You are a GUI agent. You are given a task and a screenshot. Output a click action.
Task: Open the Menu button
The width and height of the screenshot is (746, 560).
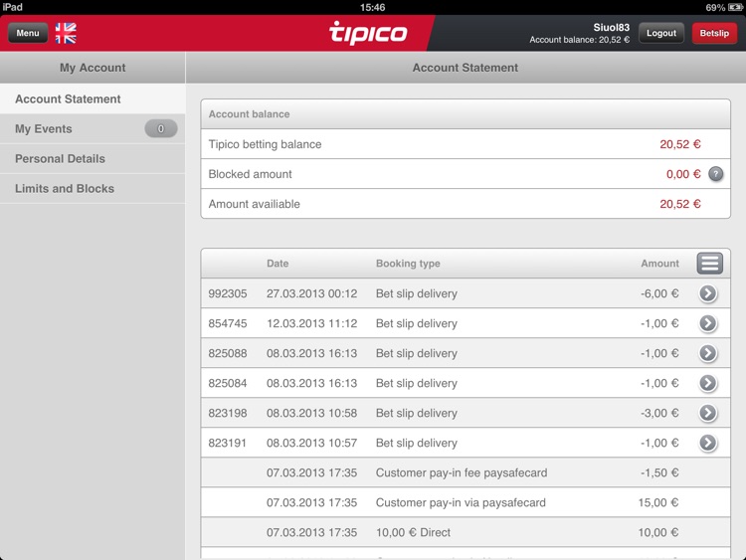click(x=28, y=33)
